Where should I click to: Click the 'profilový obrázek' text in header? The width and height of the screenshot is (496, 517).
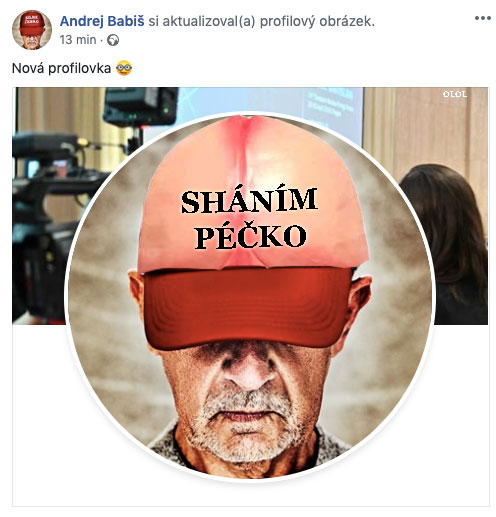pyautogui.click(x=317, y=22)
